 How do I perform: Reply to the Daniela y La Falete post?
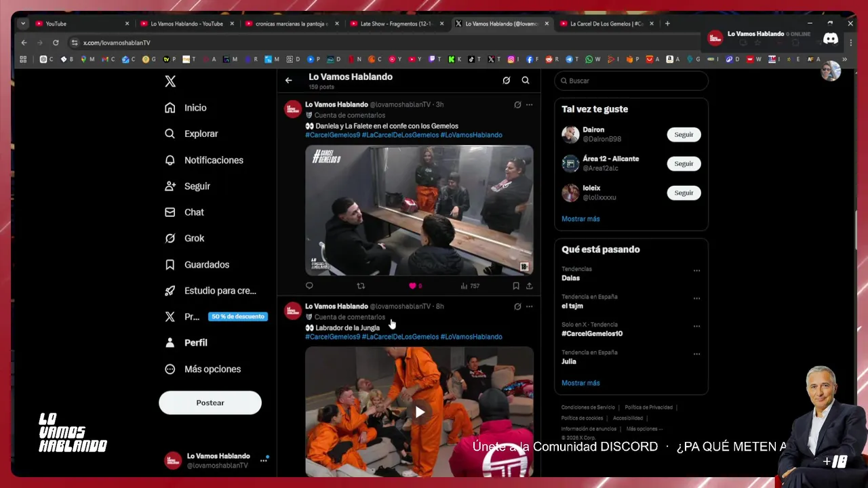309,286
